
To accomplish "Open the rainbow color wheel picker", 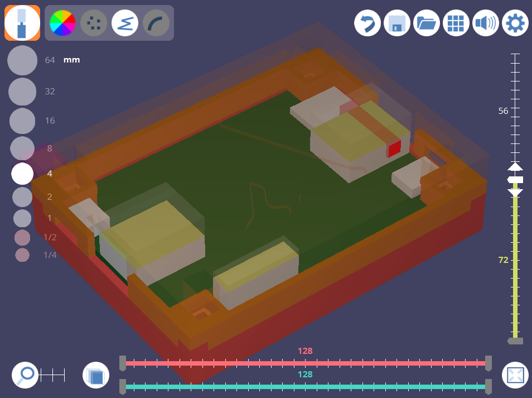I will [62, 23].
